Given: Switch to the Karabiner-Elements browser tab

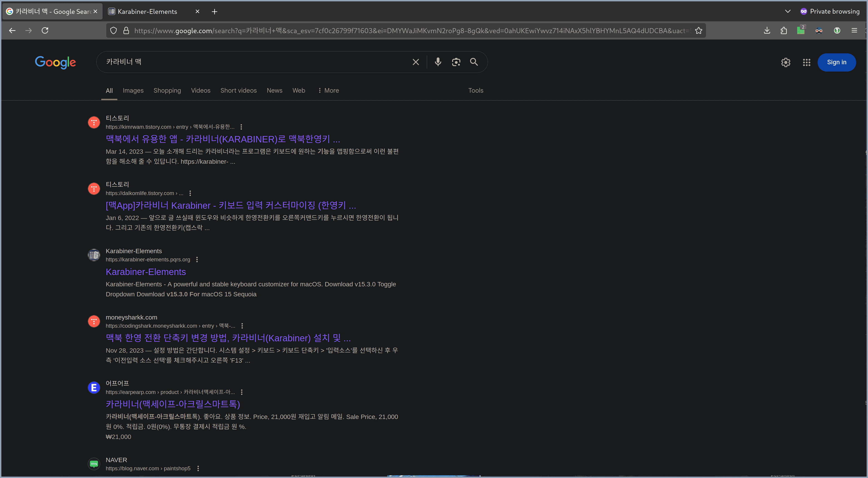Looking at the screenshot, I should [x=154, y=12].
